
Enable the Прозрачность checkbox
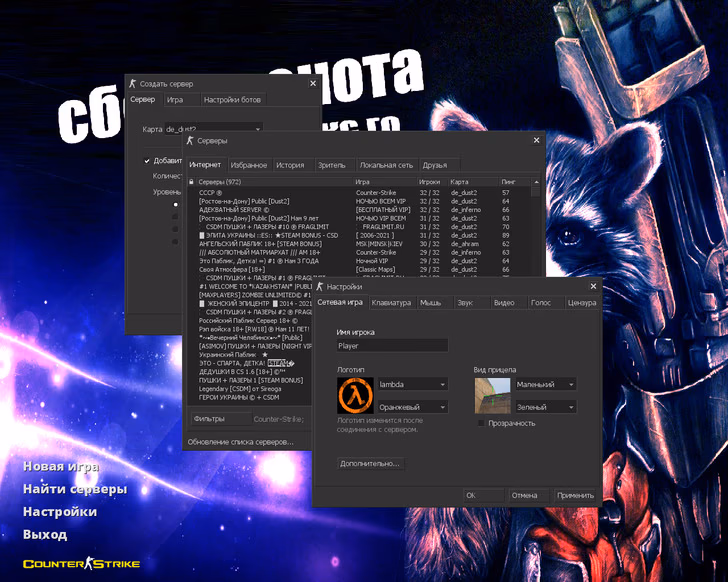pos(481,423)
